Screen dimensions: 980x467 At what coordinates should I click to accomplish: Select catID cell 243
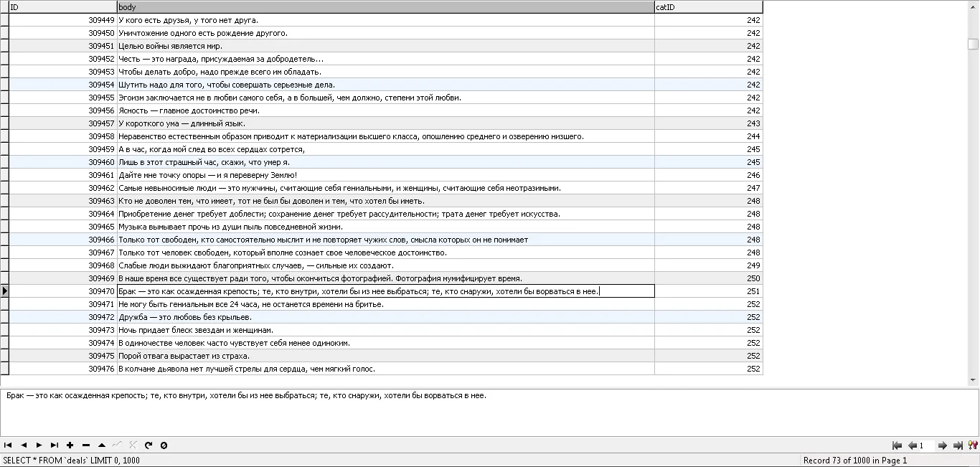pyautogui.click(x=709, y=123)
